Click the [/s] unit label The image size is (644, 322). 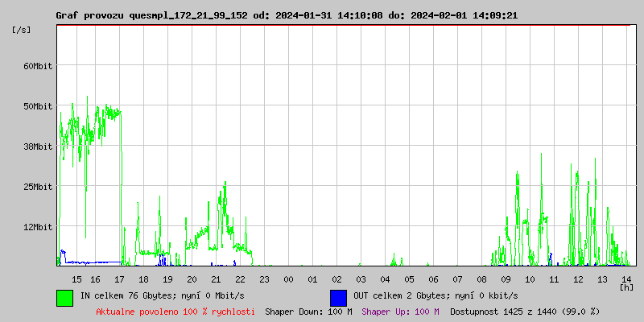22,30
